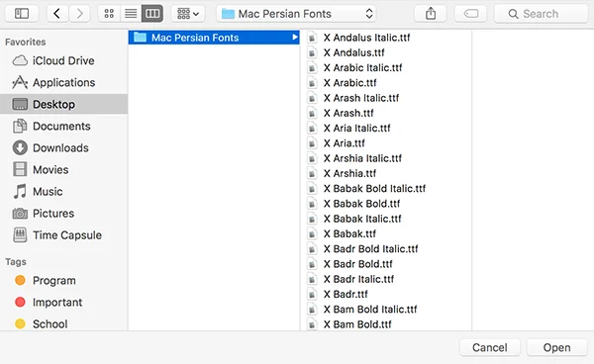Viewport: 594px width, 364px height.
Task: Select file X Arabic Italic.ttf
Action: 386,67
